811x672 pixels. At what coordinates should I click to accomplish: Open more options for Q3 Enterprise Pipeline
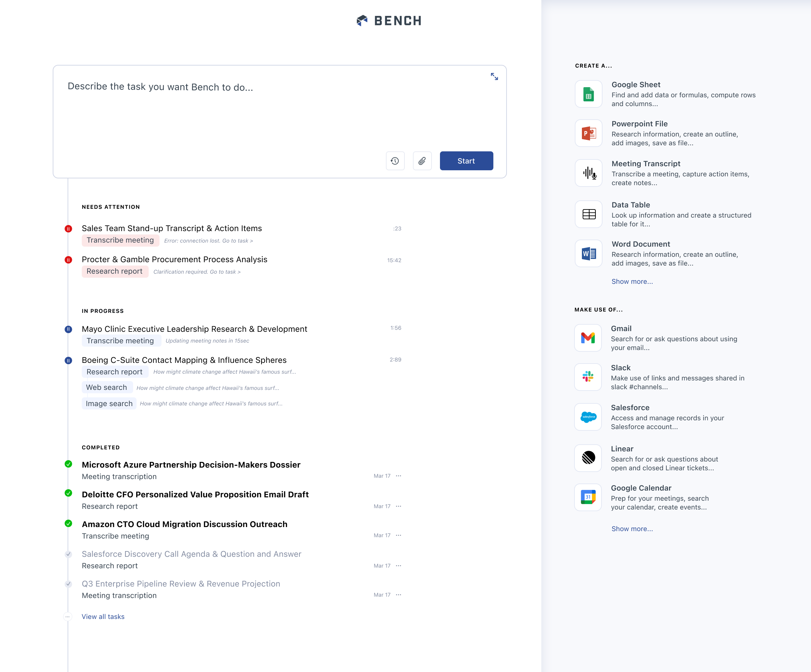point(398,595)
